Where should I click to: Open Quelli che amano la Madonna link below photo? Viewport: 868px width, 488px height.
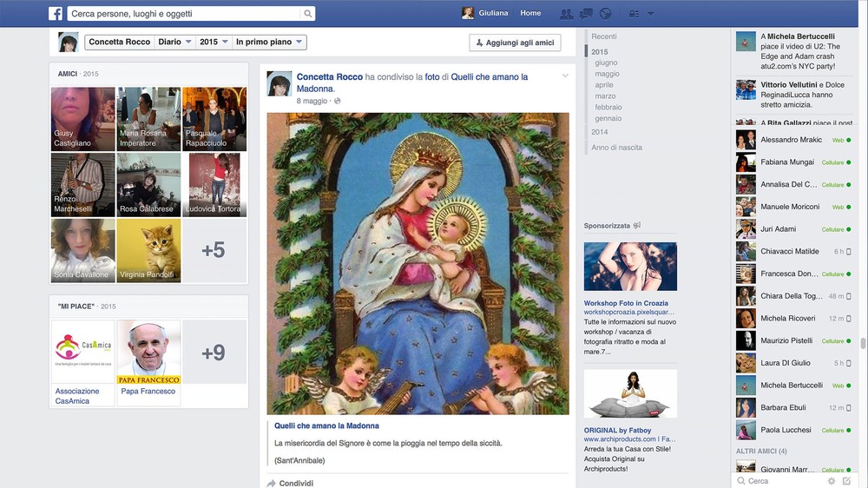tap(326, 426)
